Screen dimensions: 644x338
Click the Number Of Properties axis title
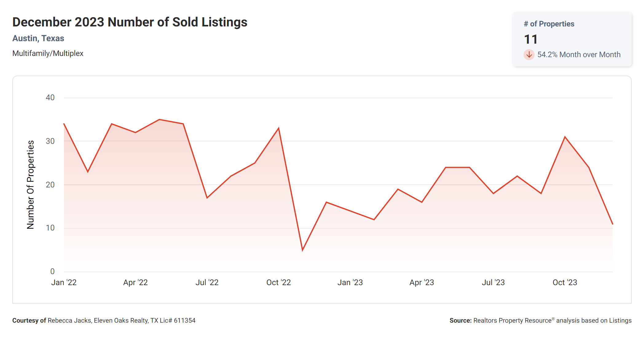(x=30, y=185)
